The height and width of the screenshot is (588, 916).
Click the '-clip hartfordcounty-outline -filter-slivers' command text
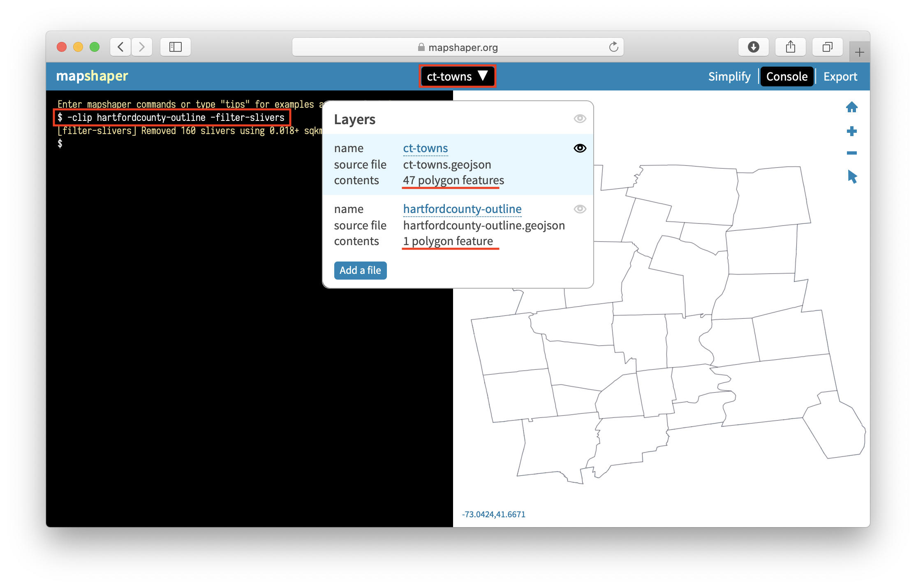(x=176, y=118)
